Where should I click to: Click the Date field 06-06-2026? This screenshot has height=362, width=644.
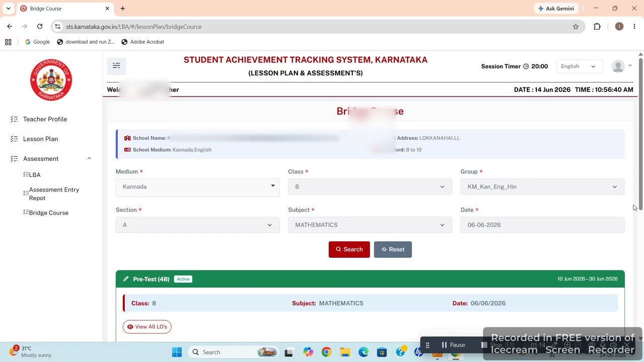(x=542, y=225)
